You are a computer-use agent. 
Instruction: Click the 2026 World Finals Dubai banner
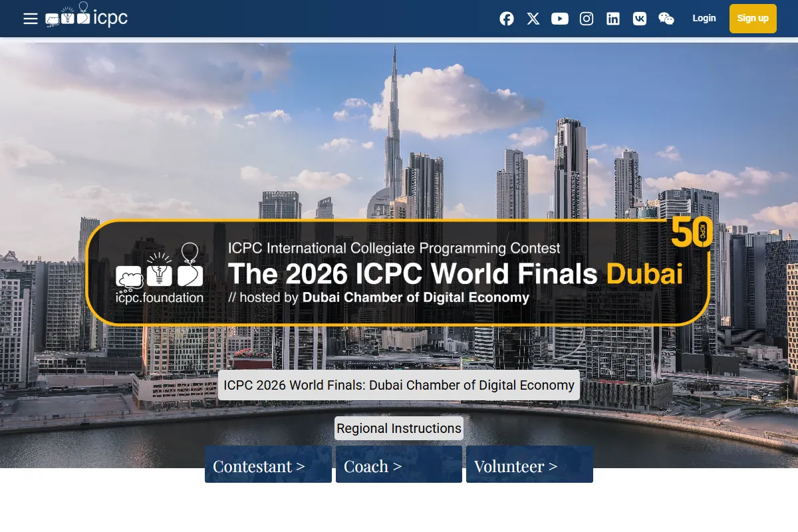pyautogui.click(x=398, y=273)
